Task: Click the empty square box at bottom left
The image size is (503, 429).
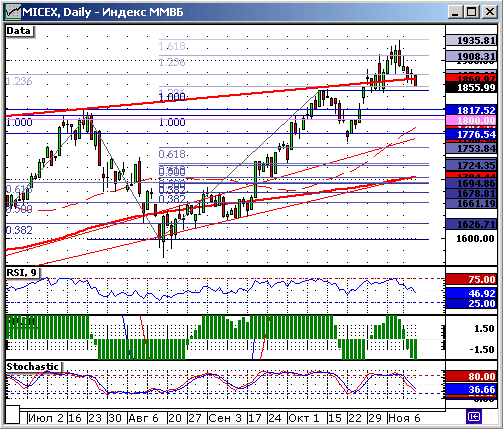Action: coord(13,415)
